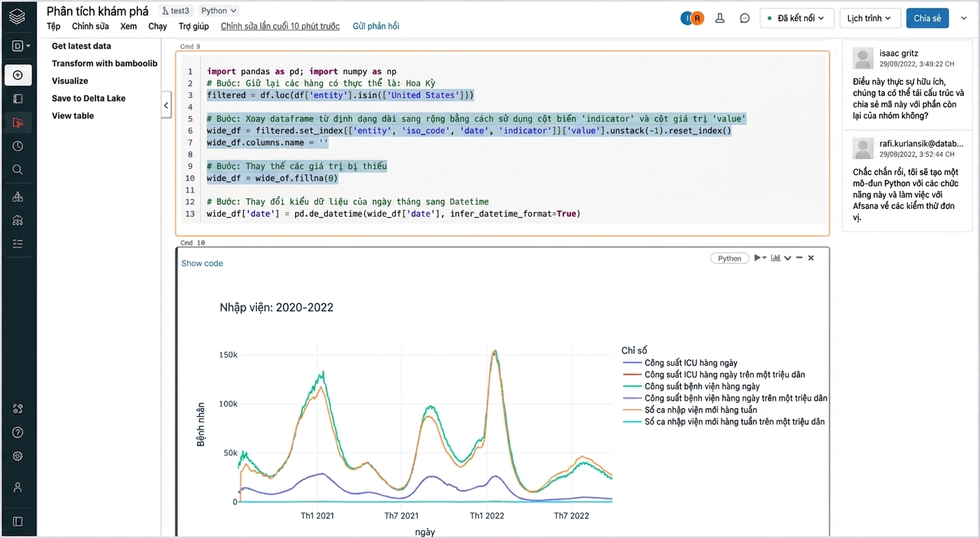Click the Show code link
This screenshot has height=538, width=980.
click(202, 263)
